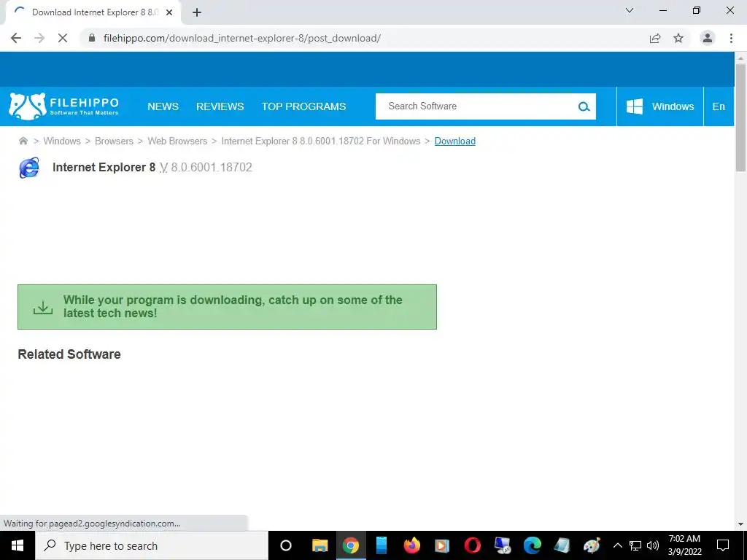
Task: Click download icon in green banner
Action: (x=43, y=307)
